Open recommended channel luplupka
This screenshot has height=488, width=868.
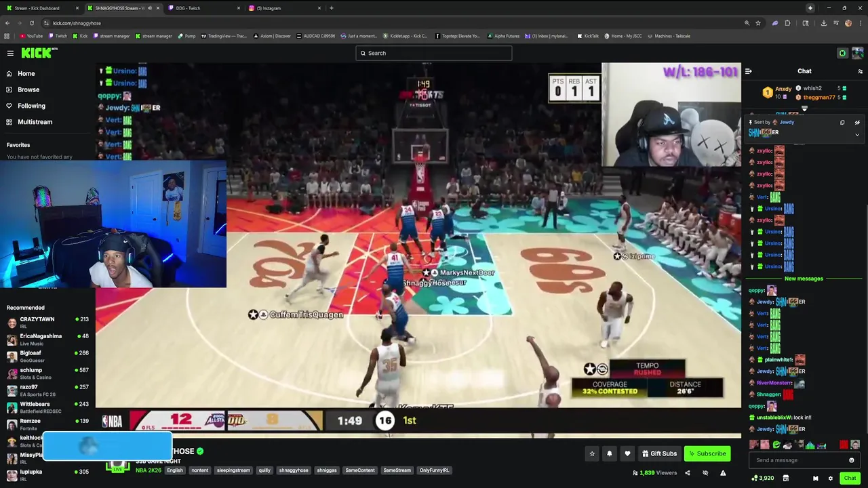[47, 474]
